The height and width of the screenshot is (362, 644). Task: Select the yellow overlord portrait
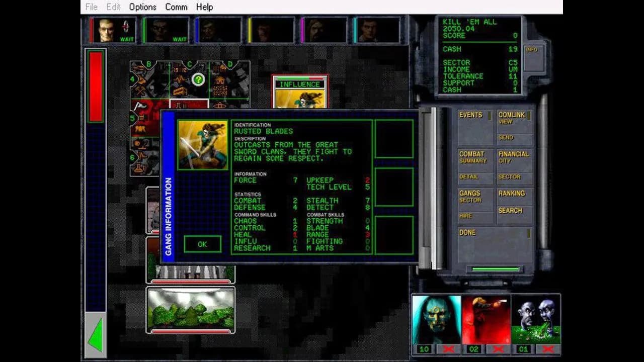271,30
